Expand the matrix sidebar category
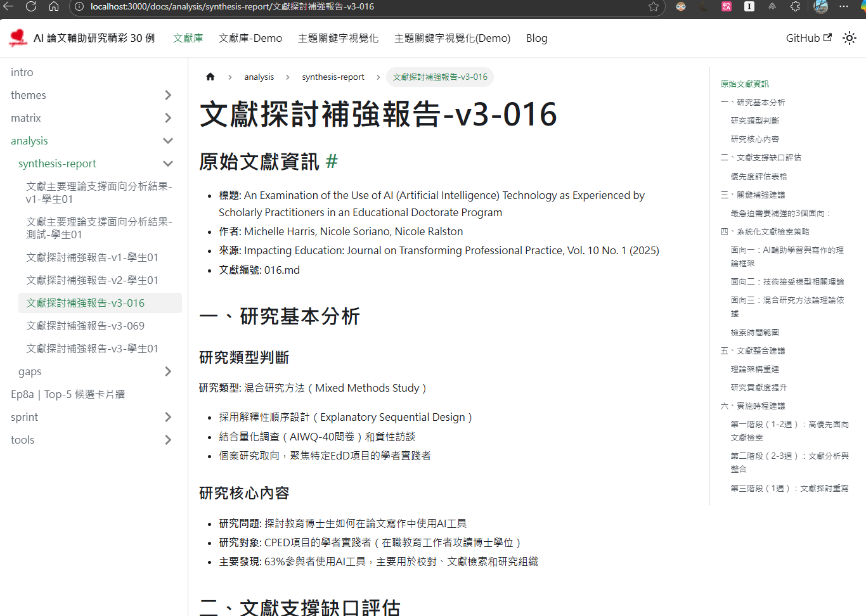Viewport: 866px width, 616px height. tap(168, 118)
